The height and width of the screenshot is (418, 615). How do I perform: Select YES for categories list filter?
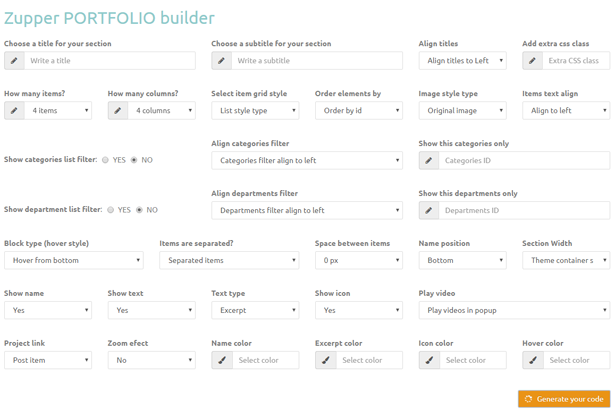105,160
